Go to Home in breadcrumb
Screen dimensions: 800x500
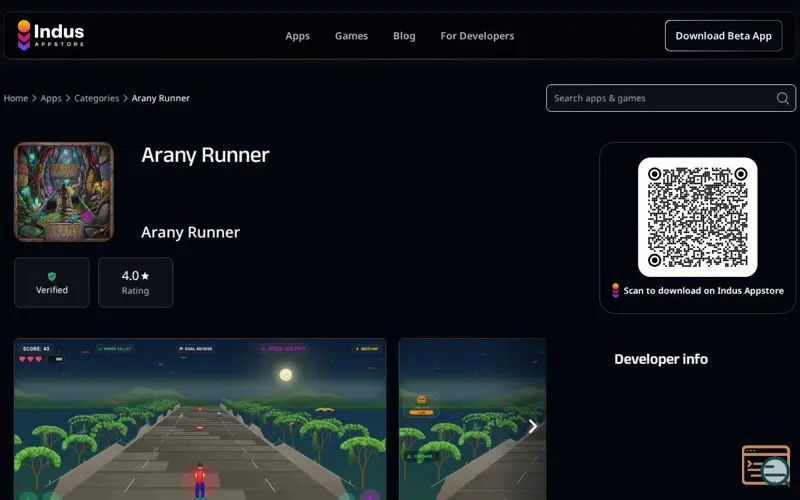click(x=16, y=98)
